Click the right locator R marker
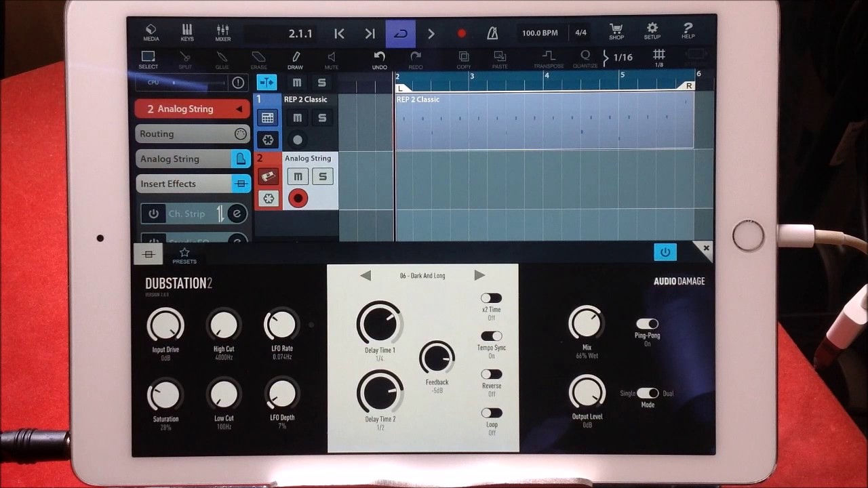The height and width of the screenshot is (488, 868). coord(688,86)
